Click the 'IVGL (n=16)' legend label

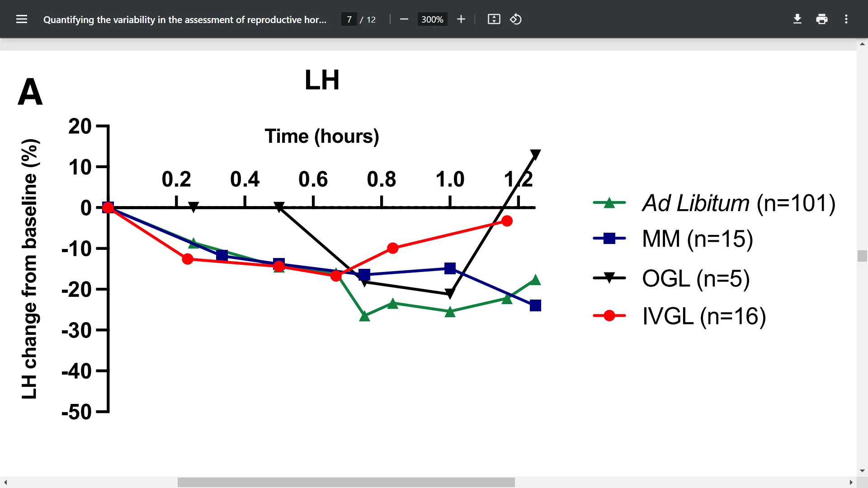click(x=704, y=316)
